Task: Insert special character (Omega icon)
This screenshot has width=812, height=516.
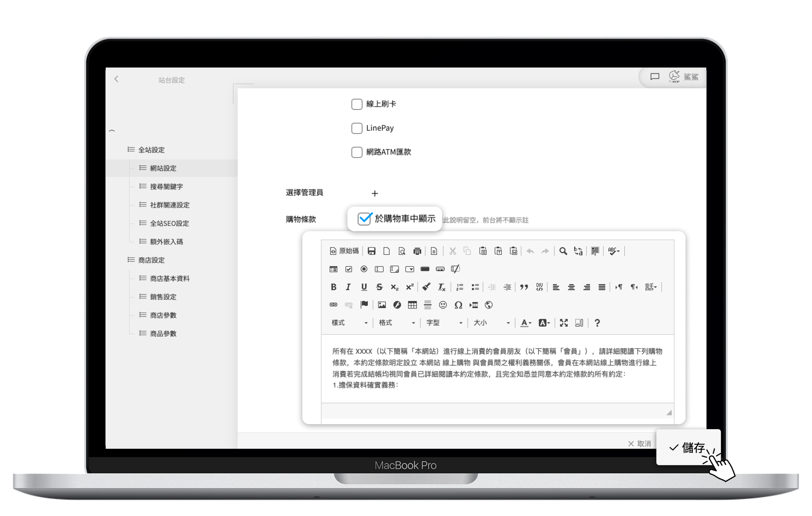Action: [x=458, y=305]
